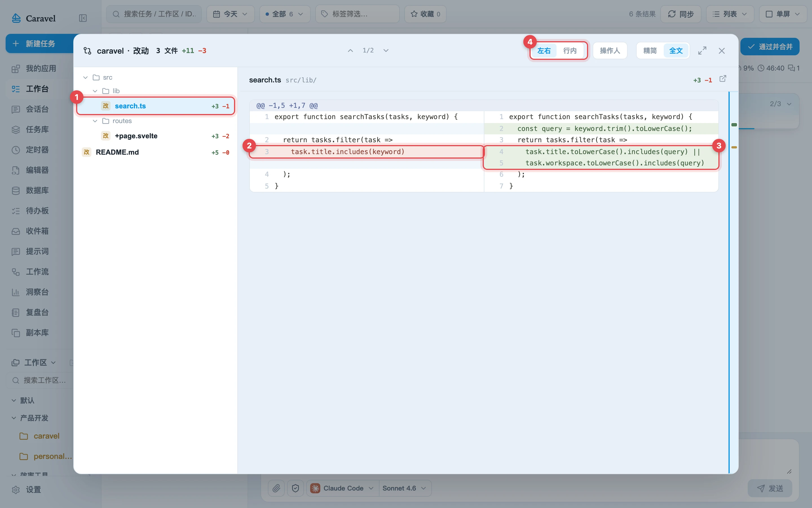This screenshot has height=508, width=812.
Task: Open 工作流 in sidebar
Action: 37,272
